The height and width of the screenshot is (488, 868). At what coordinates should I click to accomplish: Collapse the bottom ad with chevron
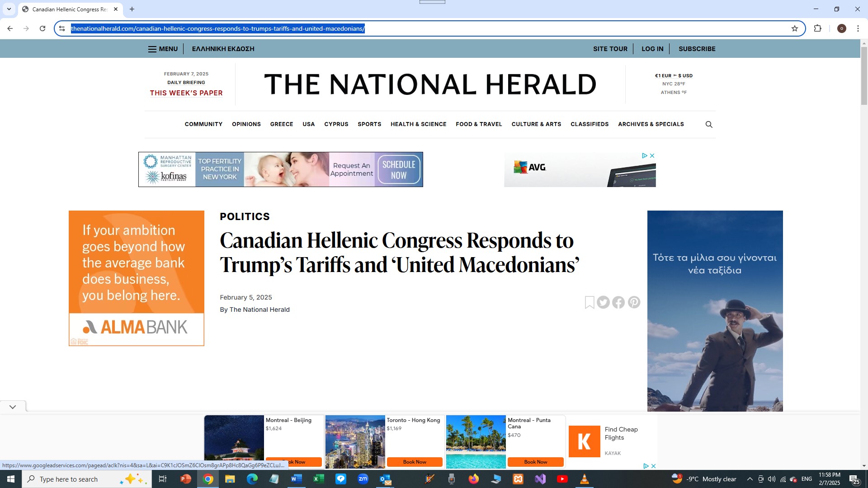click(13, 407)
